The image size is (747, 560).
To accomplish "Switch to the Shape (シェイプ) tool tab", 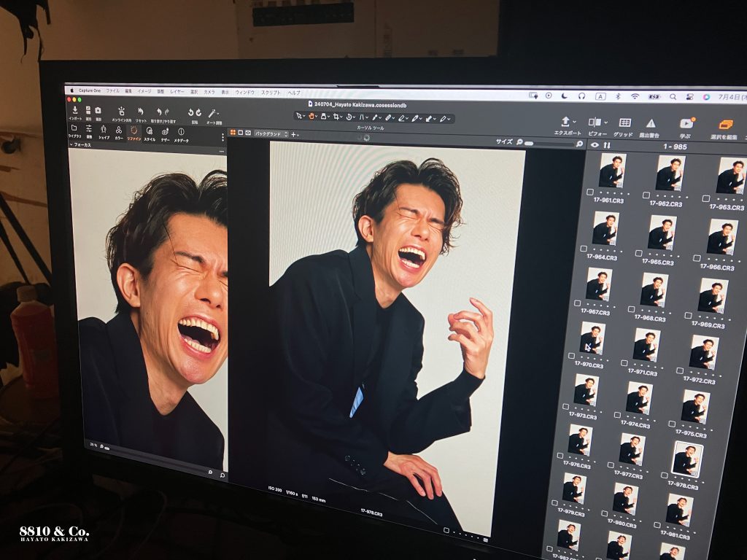I will (x=104, y=132).
